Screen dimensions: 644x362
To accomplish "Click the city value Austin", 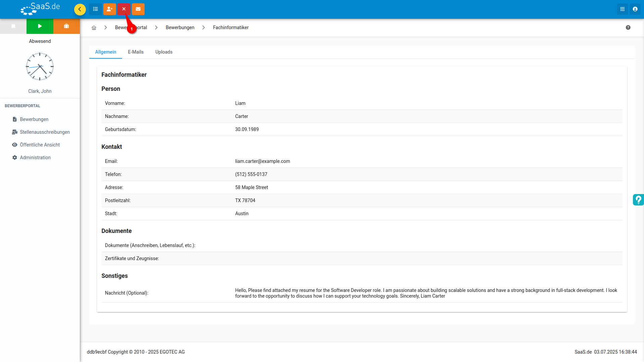I will [x=242, y=214].
